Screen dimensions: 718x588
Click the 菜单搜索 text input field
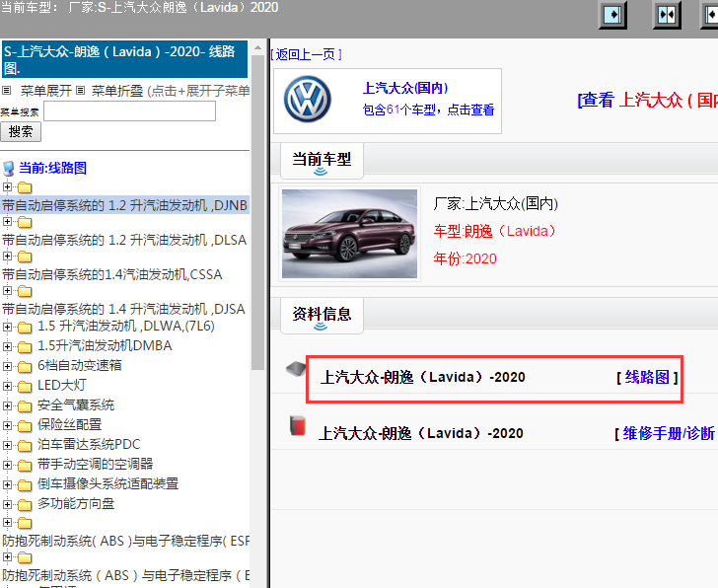click(129, 110)
